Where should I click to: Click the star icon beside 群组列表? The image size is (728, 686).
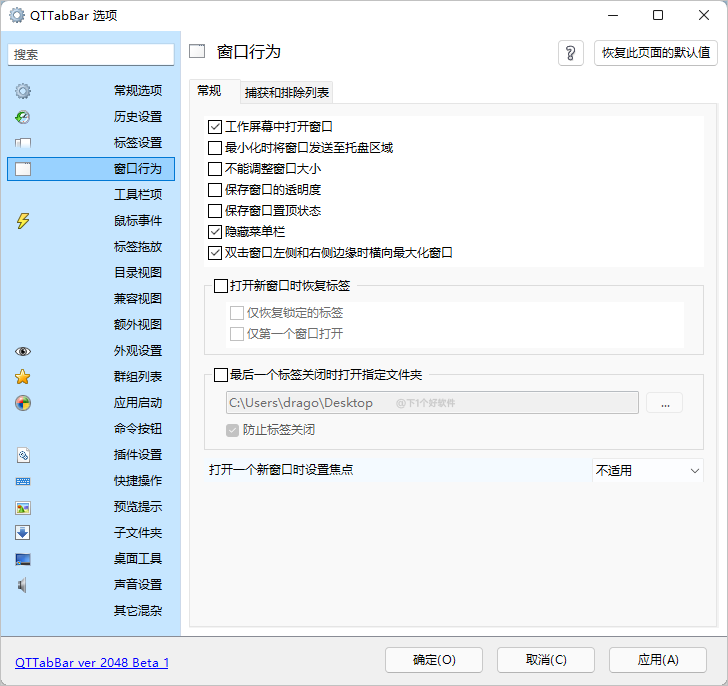[x=23, y=377]
